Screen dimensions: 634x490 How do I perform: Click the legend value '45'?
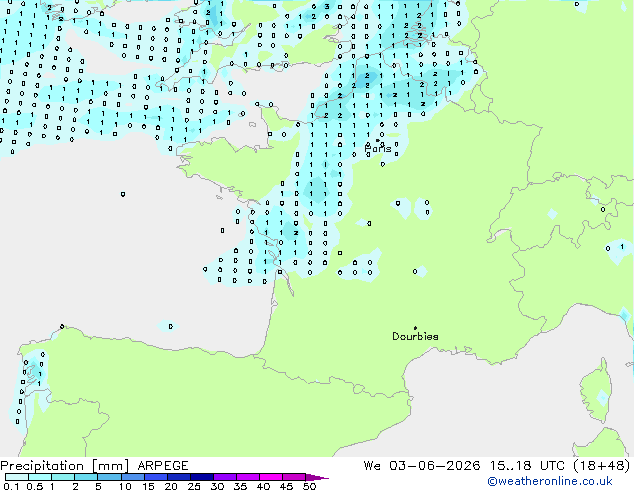click(286, 486)
